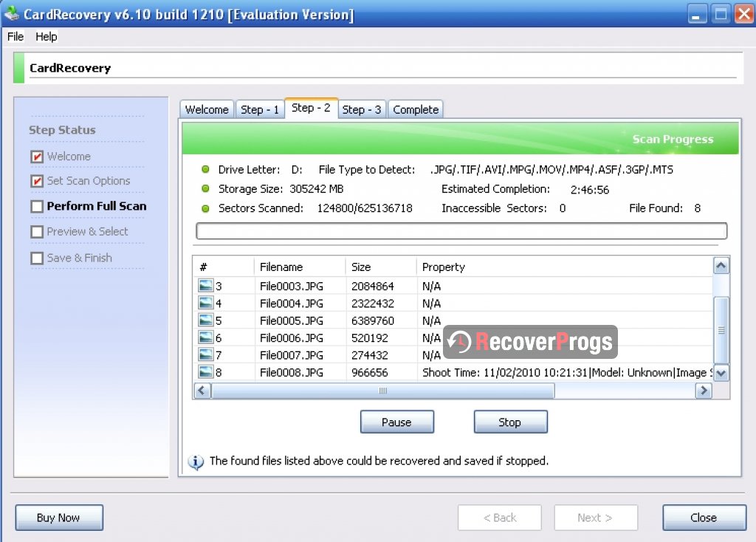Screen dimensions: 756x542
Task: Click the Estimated Completion value 2:46:56
Action: (590, 190)
